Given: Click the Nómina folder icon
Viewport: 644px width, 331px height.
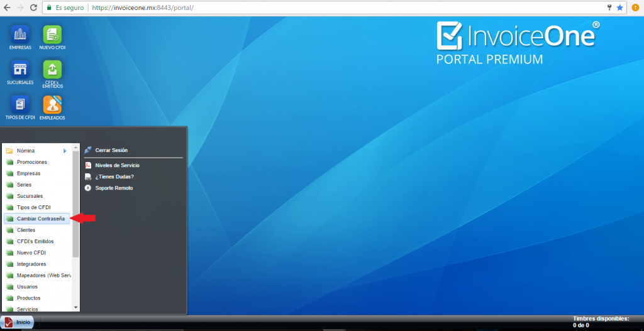Looking at the screenshot, I should click(10, 151).
